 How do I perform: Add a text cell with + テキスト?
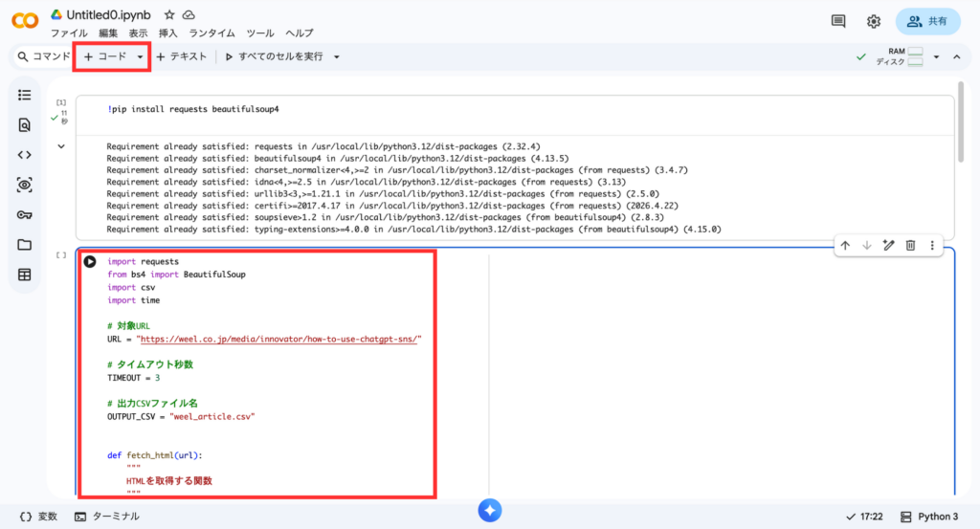(182, 56)
